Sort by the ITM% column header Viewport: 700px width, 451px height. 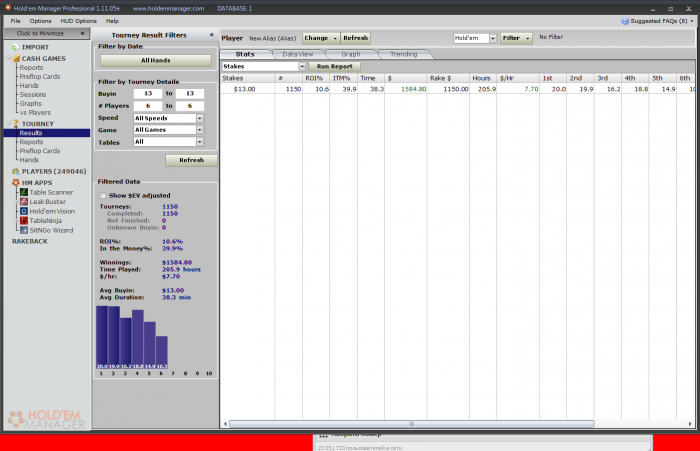(343, 78)
